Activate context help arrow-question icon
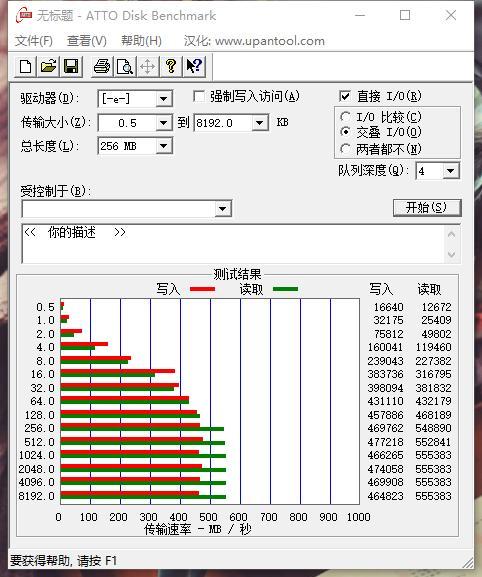482x577 pixels. coord(194,67)
